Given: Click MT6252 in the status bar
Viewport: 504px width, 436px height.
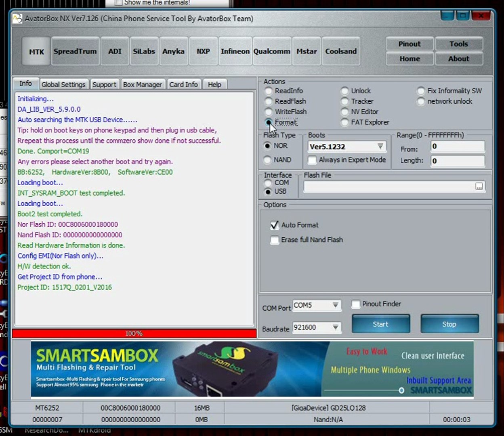Looking at the screenshot, I should point(47,408).
